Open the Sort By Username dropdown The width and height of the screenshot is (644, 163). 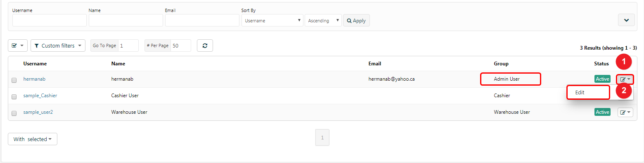tap(272, 20)
